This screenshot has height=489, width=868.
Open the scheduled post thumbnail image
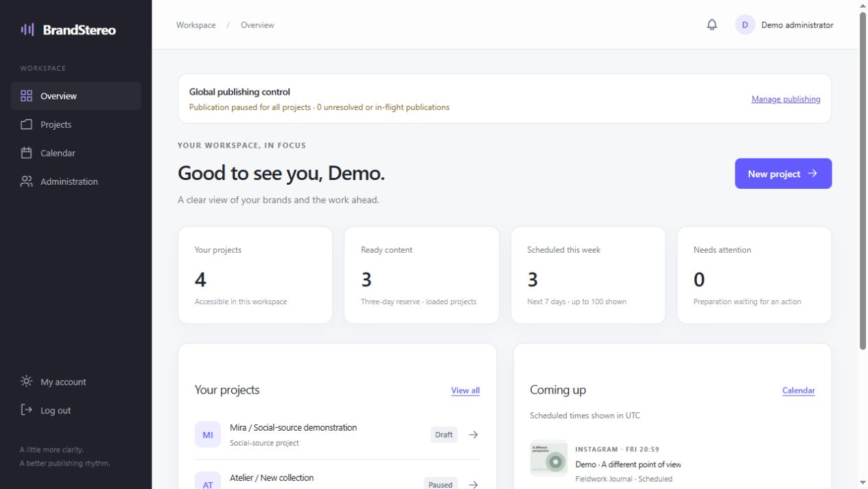[549, 458]
